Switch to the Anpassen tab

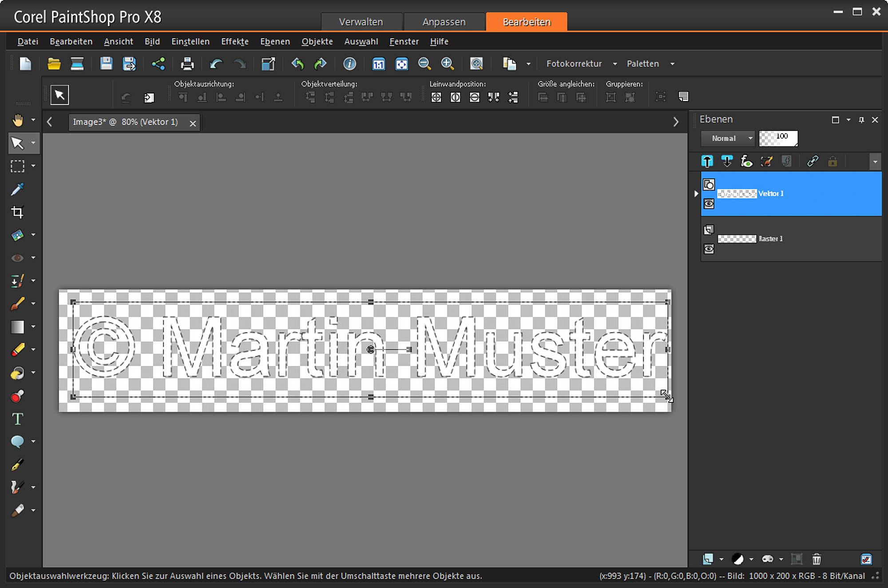pyautogui.click(x=444, y=22)
